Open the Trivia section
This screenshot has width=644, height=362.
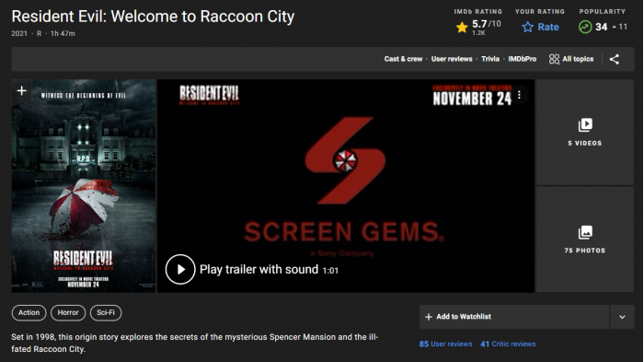click(x=490, y=59)
